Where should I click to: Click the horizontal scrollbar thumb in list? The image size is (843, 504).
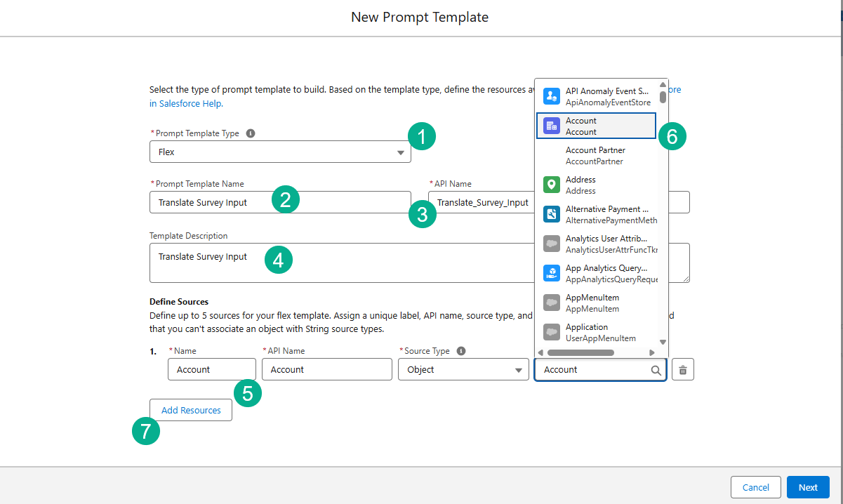(580, 352)
